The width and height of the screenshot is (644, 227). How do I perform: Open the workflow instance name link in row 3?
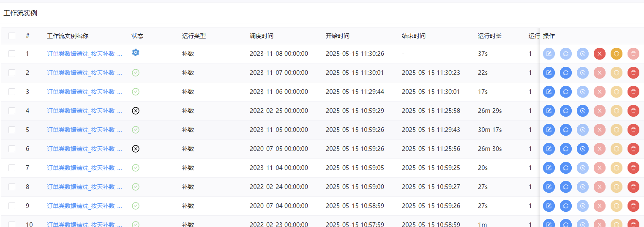coord(85,92)
